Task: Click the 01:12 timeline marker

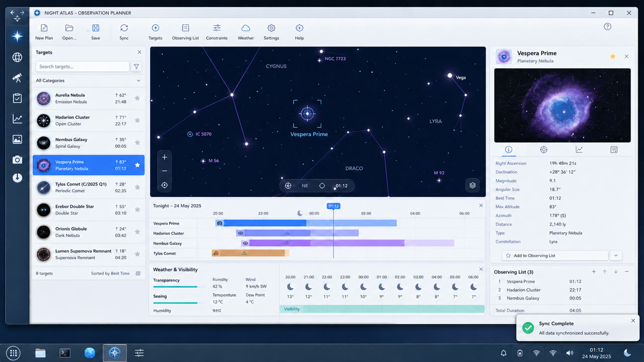Action: point(333,206)
